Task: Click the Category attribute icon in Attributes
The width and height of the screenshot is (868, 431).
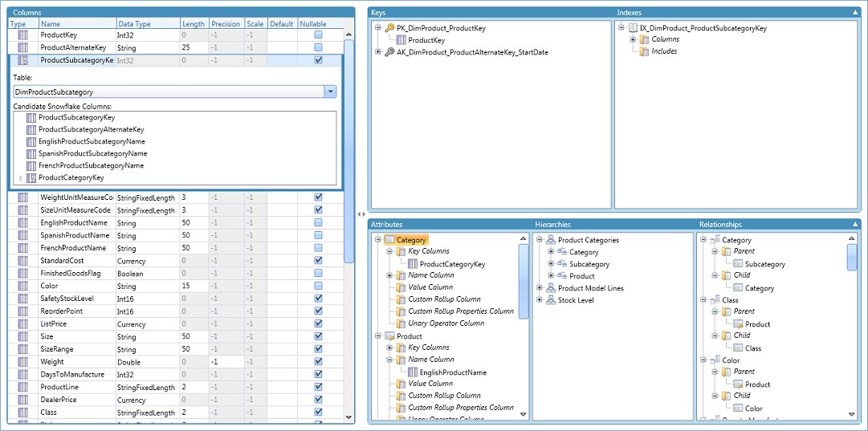Action: (x=389, y=240)
